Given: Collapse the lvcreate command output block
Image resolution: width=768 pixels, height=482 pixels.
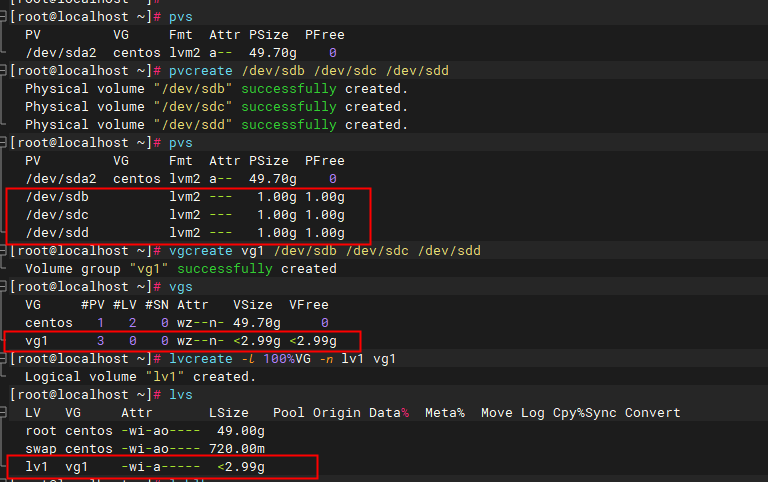Looking at the screenshot, I should coord(3,359).
